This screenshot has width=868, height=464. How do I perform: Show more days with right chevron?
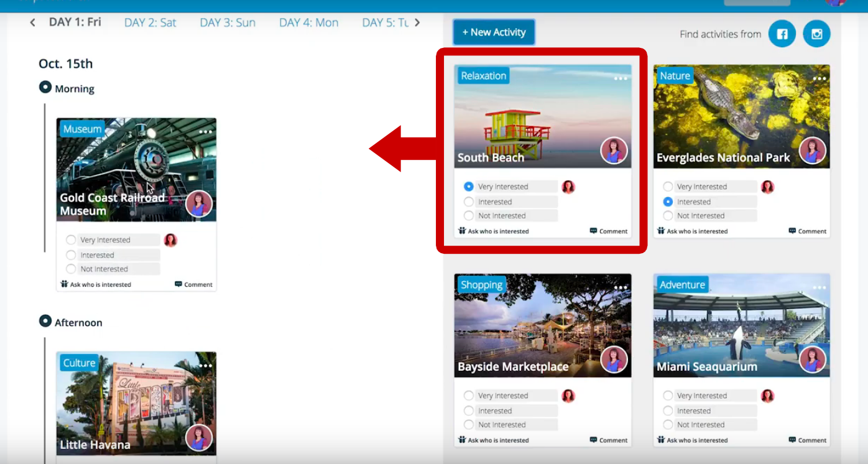coord(417,22)
